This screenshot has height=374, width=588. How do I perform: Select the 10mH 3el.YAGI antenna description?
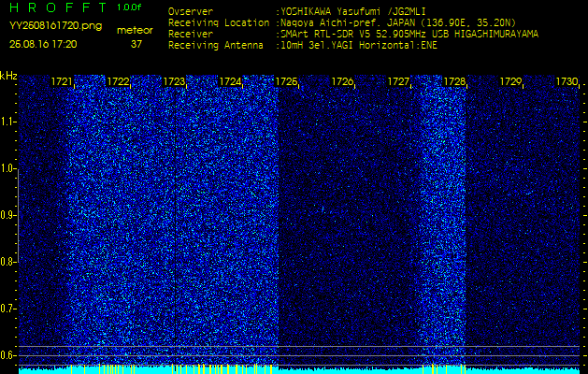click(359, 46)
